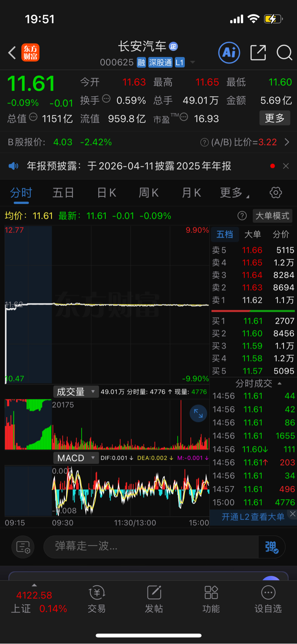Open the search magnifier icon
Viewport: 297px width, 644px height.
(284, 53)
